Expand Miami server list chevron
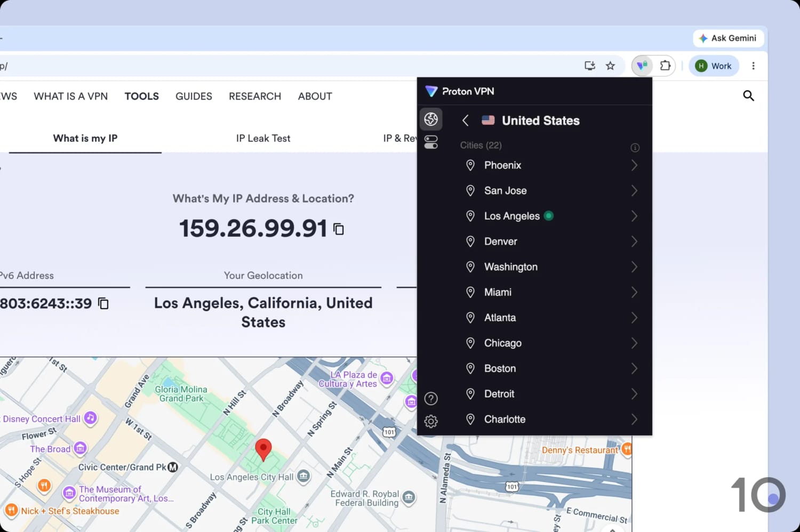Screen dimensions: 800x532 point(634,292)
